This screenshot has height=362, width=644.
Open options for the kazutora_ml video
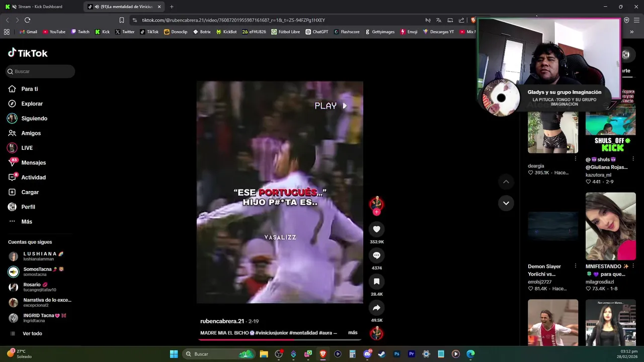pos(633,159)
